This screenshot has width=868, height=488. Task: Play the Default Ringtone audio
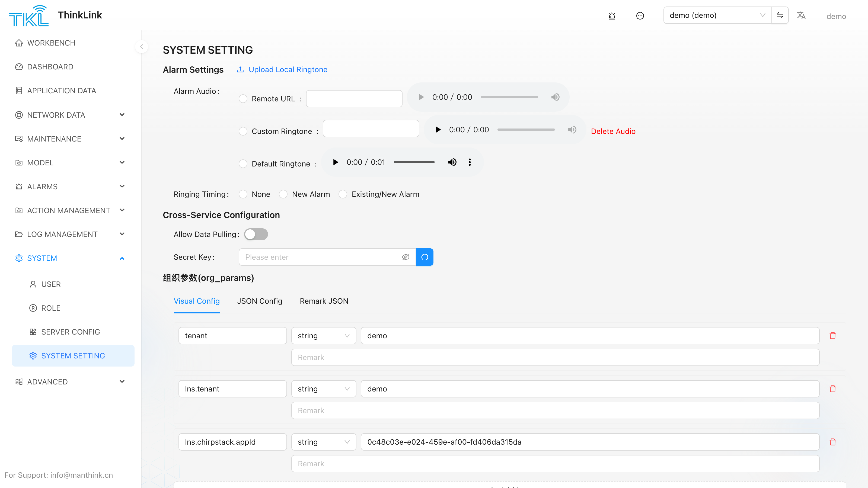click(x=335, y=162)
